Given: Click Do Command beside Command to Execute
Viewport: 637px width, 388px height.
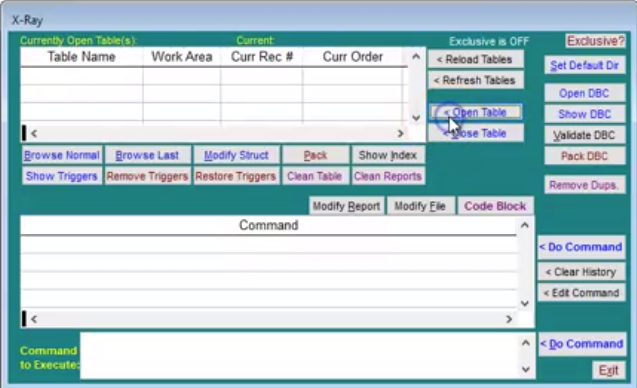Looking at the screenshot, I should tap(582, 344).
